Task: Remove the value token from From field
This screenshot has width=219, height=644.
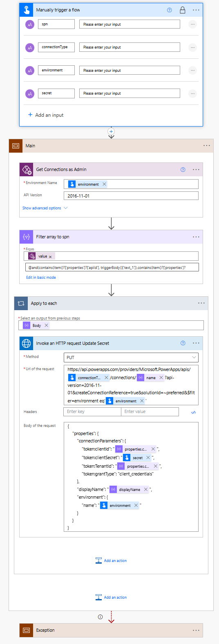Action: 51,257
